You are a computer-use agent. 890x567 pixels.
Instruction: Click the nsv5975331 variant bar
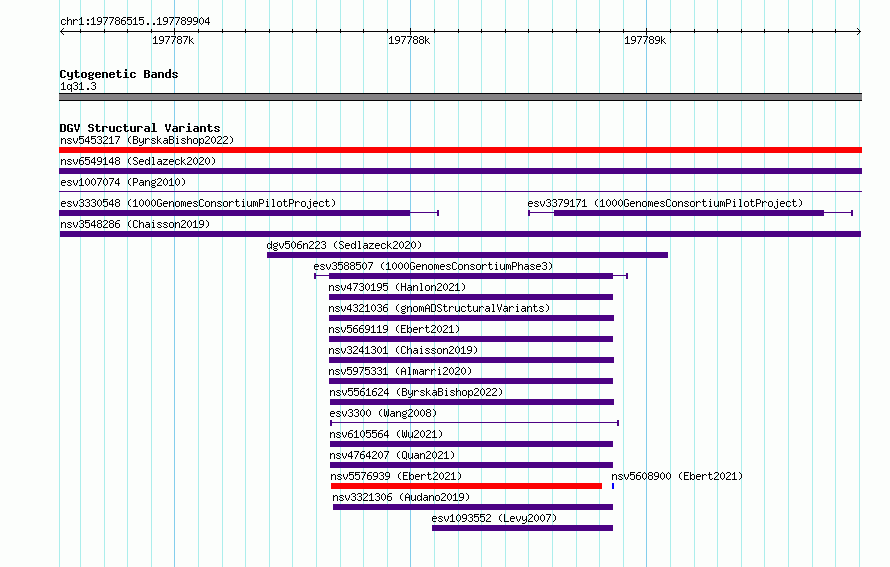pyautogui.click(x=471, y=381)
